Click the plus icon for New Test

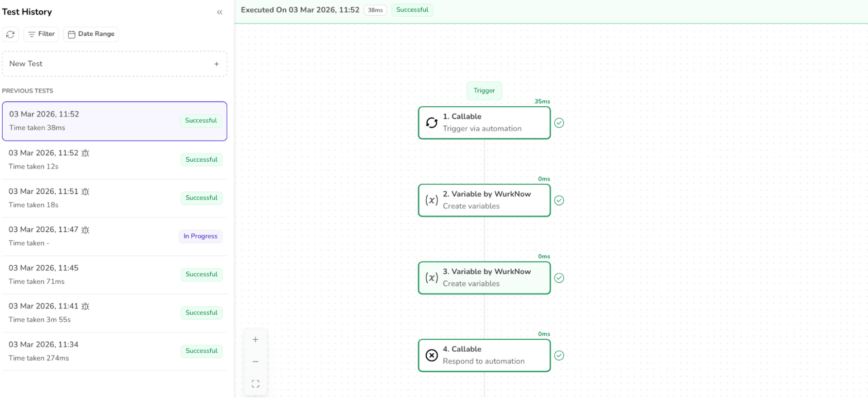pyautogui.click(x=217, y=64)
